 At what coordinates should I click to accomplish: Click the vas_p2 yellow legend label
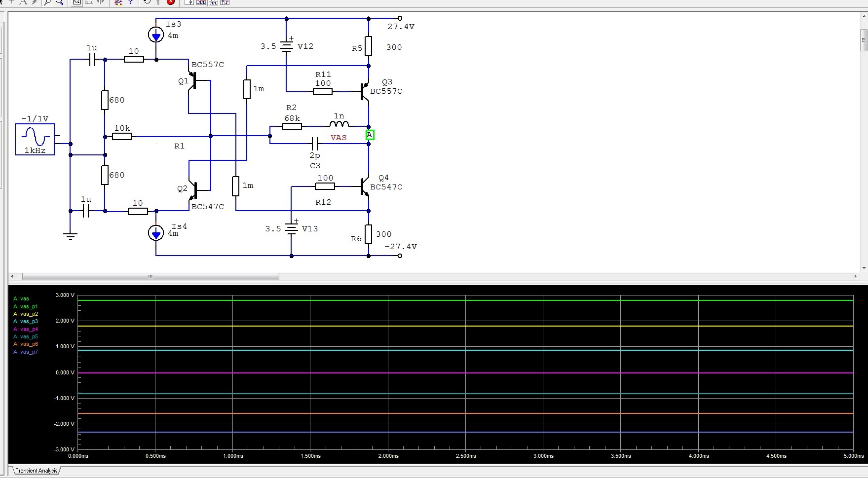(26, 314)
